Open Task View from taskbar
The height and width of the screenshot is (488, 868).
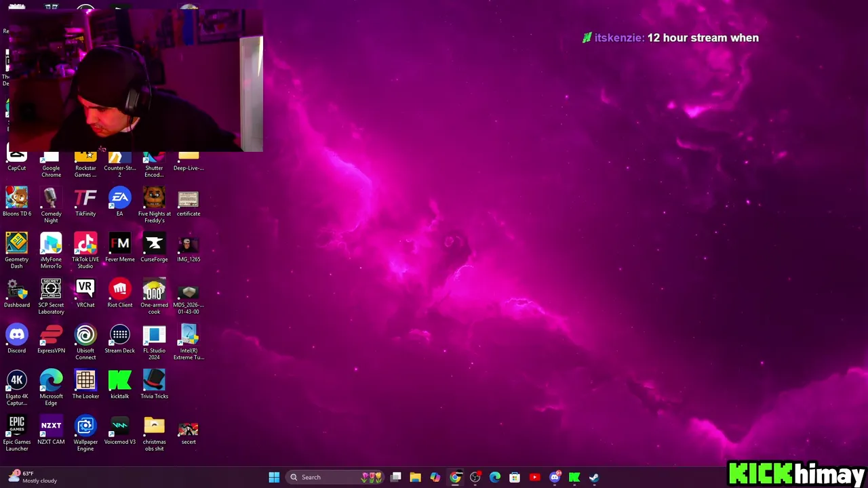click(396, 477)
